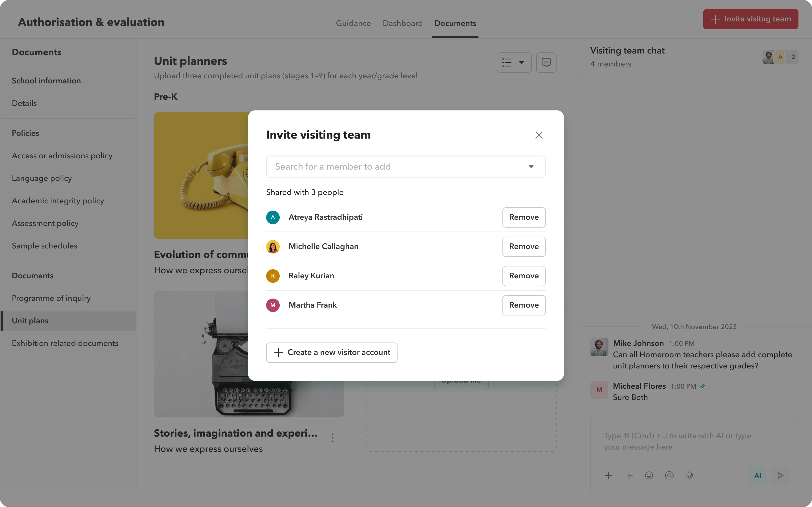The width and height of the screenshot is (812, 507).
Task: Select the Documents tab
Action: 455,23
